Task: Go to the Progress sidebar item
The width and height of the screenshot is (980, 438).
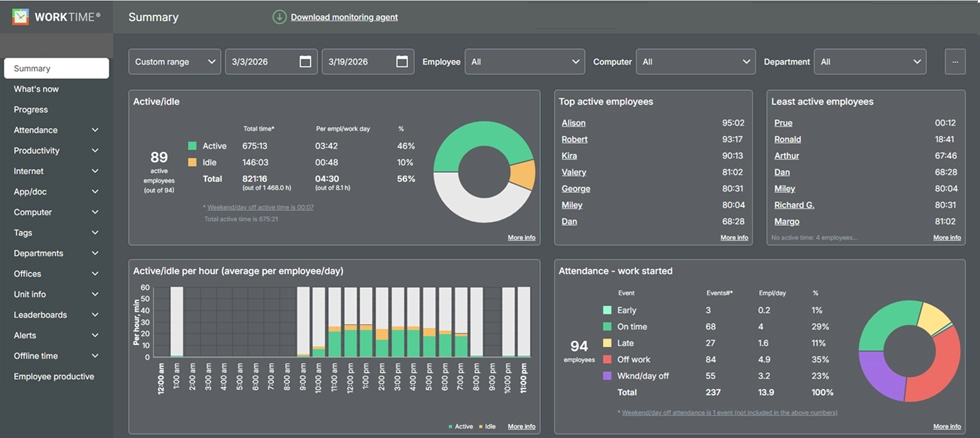Action: point(31,110)
